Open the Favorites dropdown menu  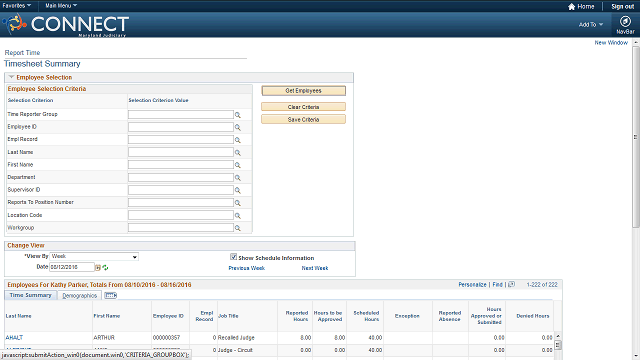(x=16, y=6)
